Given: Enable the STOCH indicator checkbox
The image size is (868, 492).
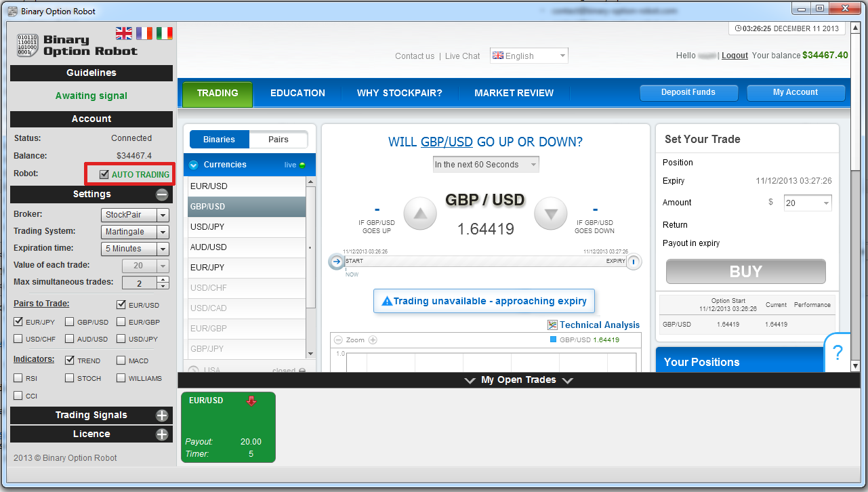Looking at the screenshot, I should [x=70, y=378].
